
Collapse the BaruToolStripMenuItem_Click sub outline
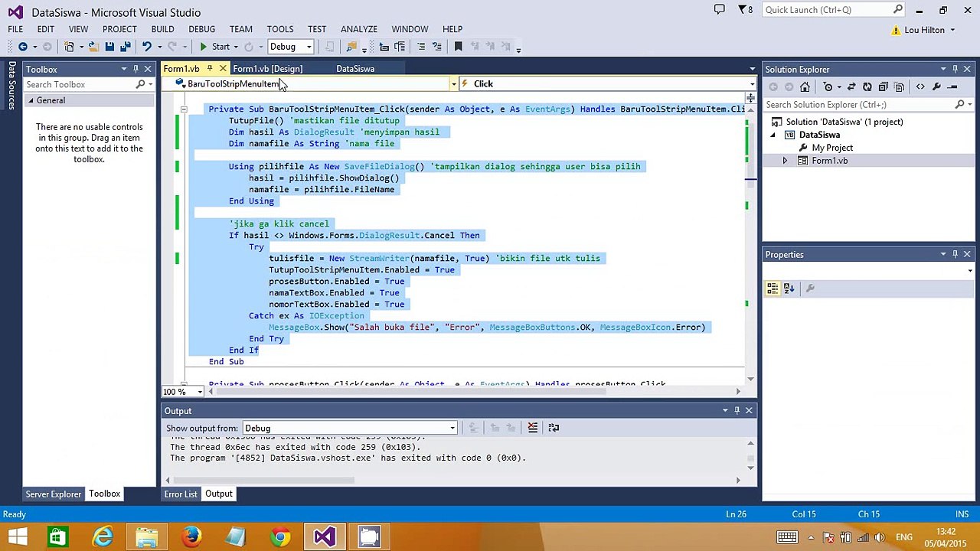184,109
